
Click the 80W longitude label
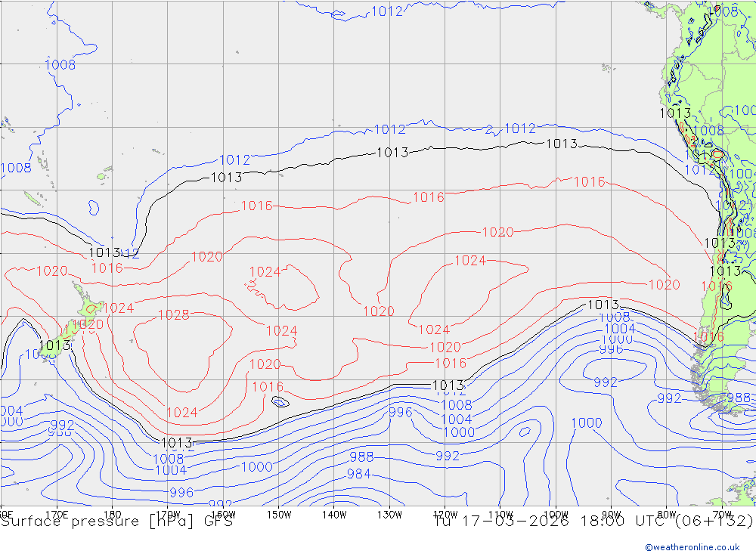pos(667,515)
